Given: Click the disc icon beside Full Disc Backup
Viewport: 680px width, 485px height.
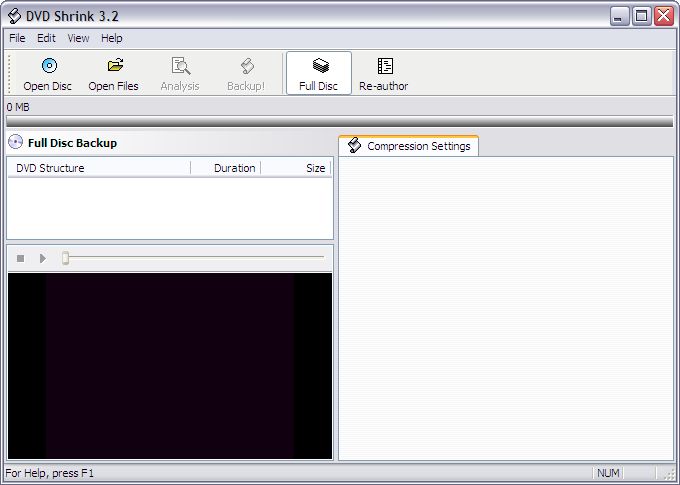Looking at the screenshot, I should pos(16,142).
